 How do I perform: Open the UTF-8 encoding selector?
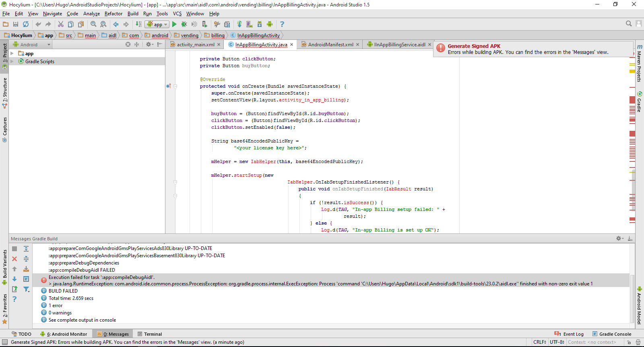click(x=557, y=342)
